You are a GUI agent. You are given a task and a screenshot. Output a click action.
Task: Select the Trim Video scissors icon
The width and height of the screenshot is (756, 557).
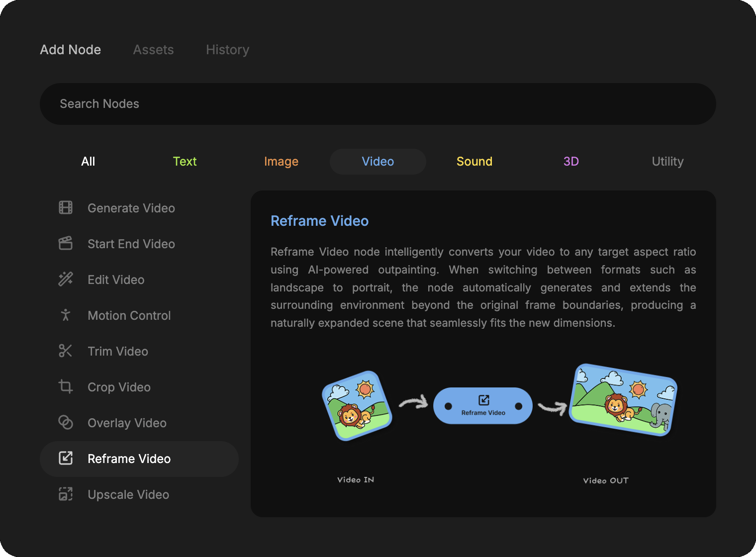click(66, 351)
